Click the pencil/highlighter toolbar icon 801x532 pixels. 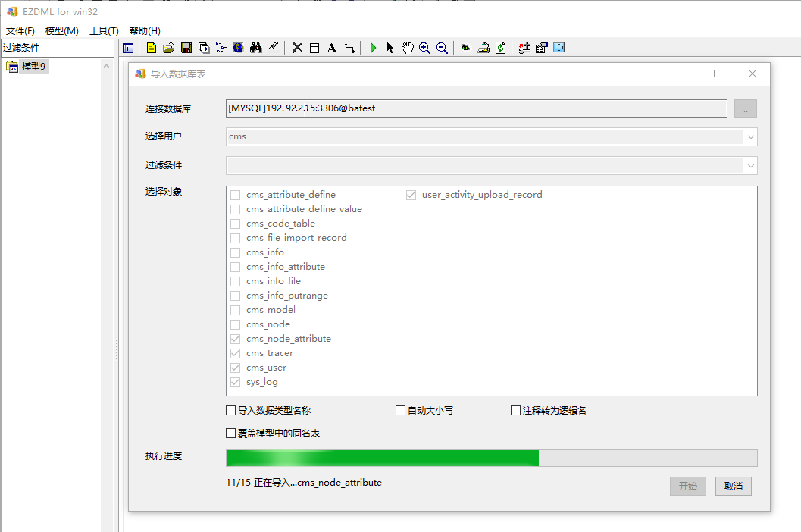click(274, 48)
